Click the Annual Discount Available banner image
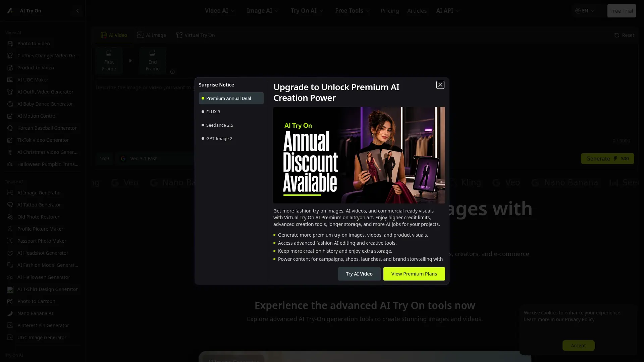Screen dimensions: 644x362 pyautogui.click(x=359, y=155)
